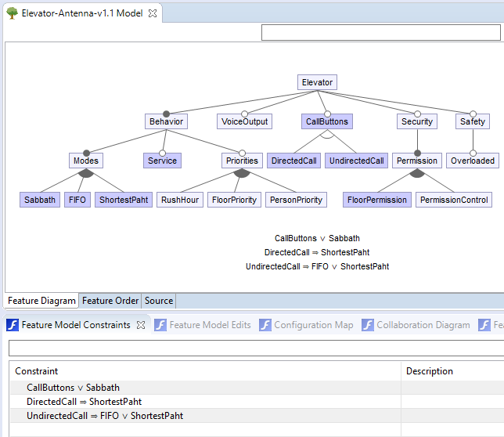Select the Permission feature node
Image resolution: width=504 pixels, height=437 pixels.
tap(417, 161)
